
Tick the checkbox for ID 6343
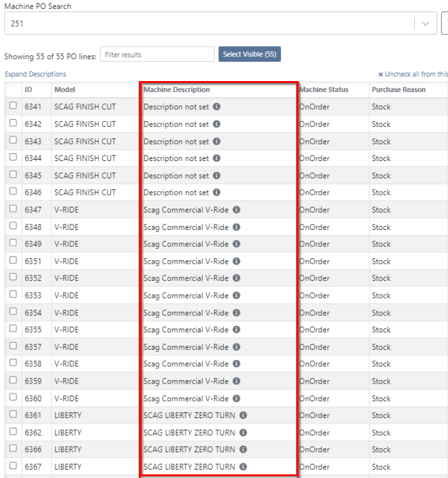click(13, 140)
